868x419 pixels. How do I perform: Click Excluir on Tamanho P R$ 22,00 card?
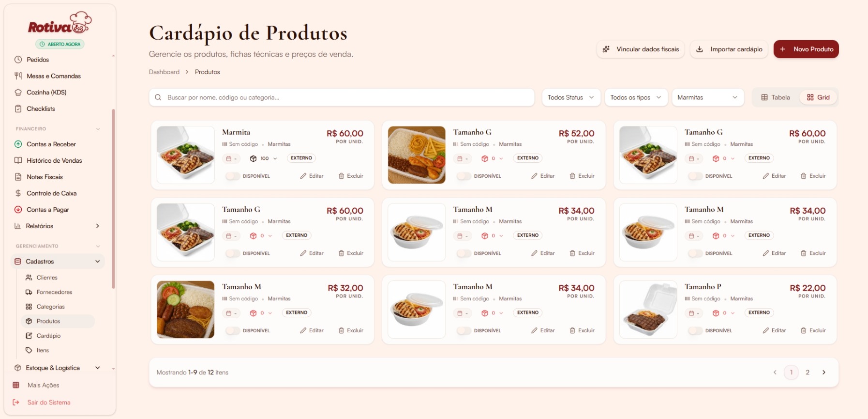click(813, 330)
